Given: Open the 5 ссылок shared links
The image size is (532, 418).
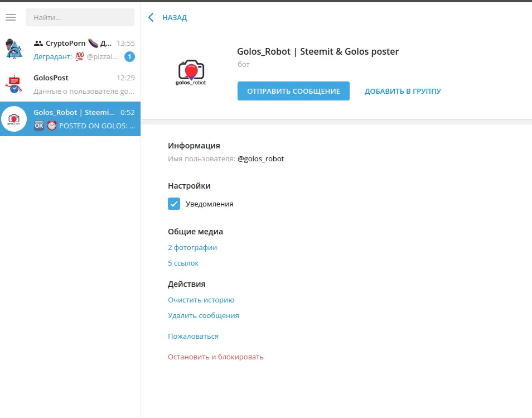Looking at the screenshot, I should (x=183, y=263).
